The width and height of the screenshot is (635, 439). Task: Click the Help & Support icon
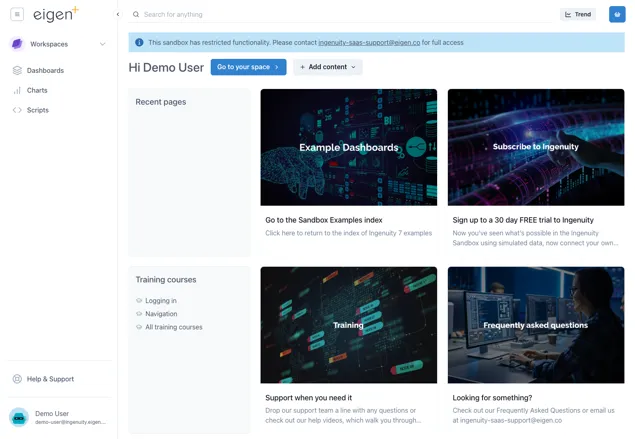(x=17, y=379)
